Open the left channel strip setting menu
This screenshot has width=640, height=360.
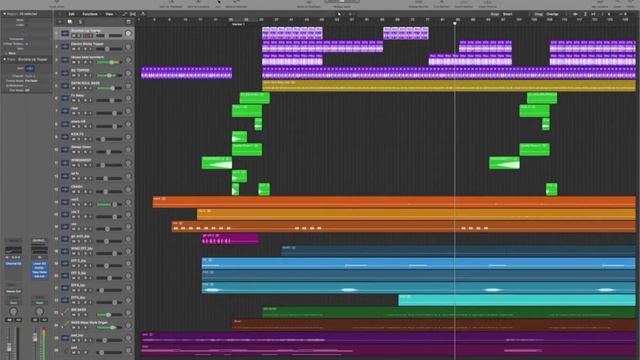click(x=13, y=241)
